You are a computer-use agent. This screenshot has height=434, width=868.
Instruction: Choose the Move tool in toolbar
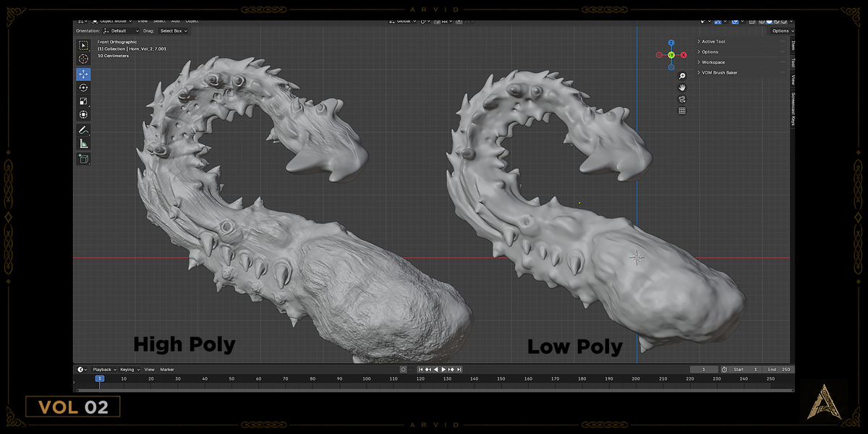pyautogui.click(x=83, y=74)
